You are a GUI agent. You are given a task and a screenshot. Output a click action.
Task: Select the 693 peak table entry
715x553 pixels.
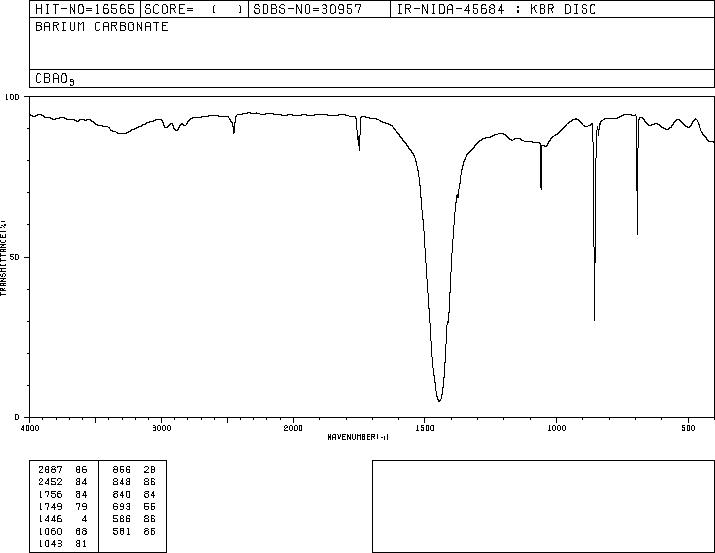134,506
